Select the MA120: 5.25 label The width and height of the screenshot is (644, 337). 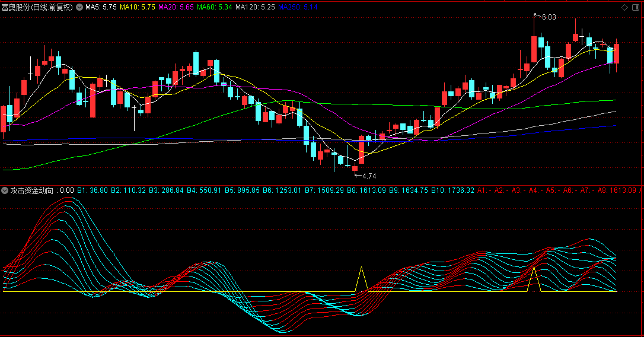(255, 7)
